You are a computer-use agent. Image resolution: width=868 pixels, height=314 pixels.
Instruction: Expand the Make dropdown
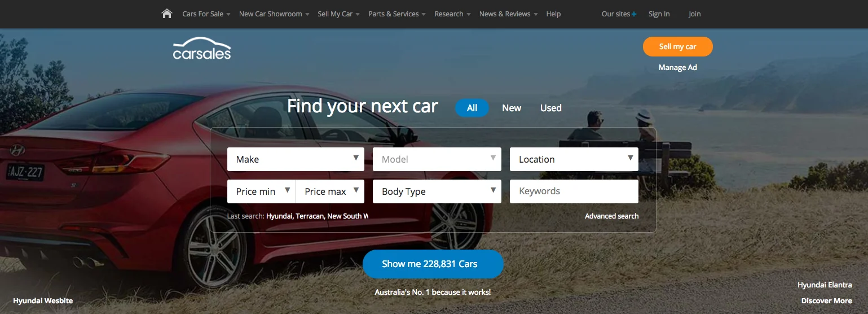click(x=296, y=159)
